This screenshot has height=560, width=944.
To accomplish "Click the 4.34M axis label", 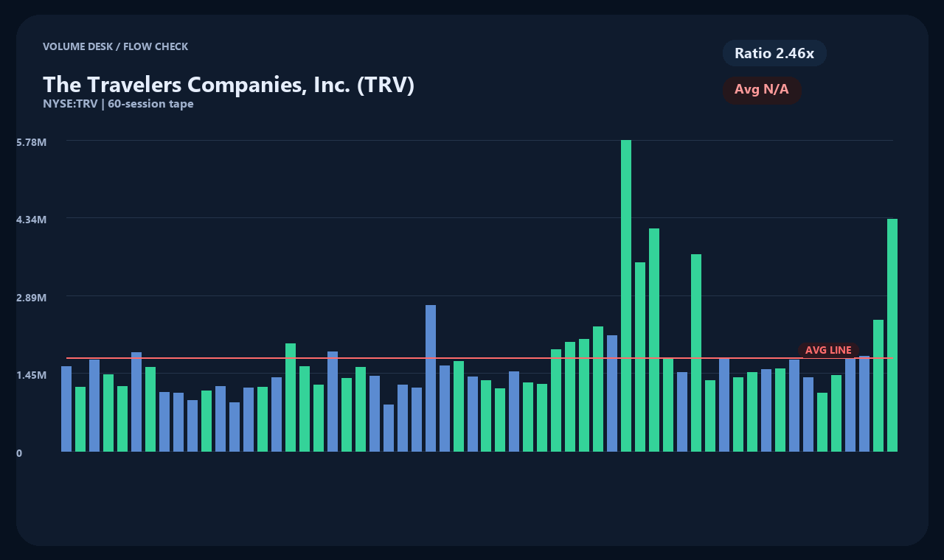I will pyautogui.click(x=32, y=220).
